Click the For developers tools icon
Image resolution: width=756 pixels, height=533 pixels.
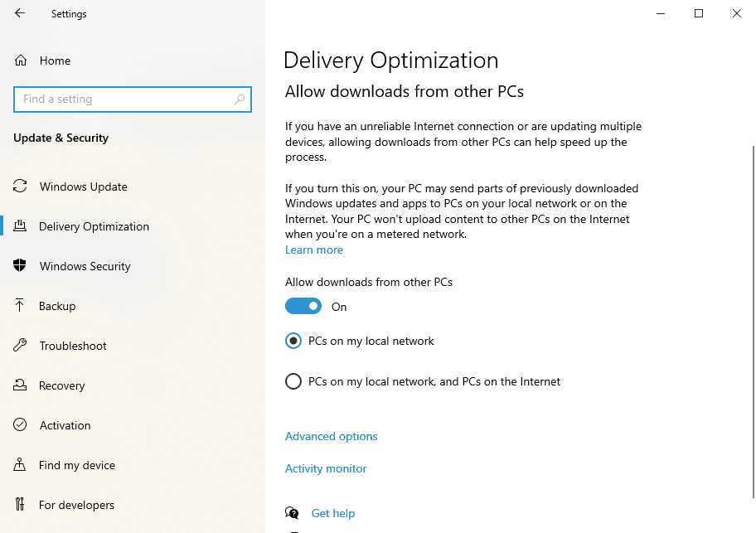tap(19, 504)
